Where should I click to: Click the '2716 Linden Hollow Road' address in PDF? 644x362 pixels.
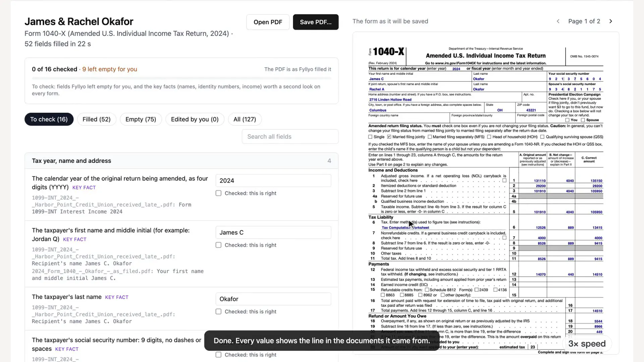click(390, 100)
